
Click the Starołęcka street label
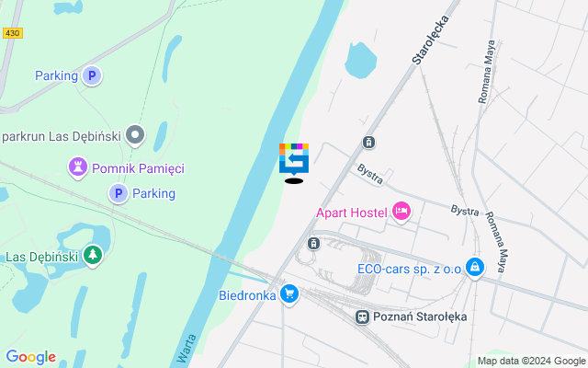click(x=430, y=40)
